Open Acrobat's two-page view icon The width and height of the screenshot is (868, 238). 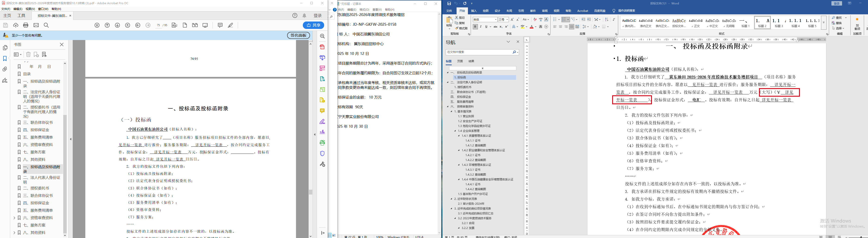click(x=195, y=25)
